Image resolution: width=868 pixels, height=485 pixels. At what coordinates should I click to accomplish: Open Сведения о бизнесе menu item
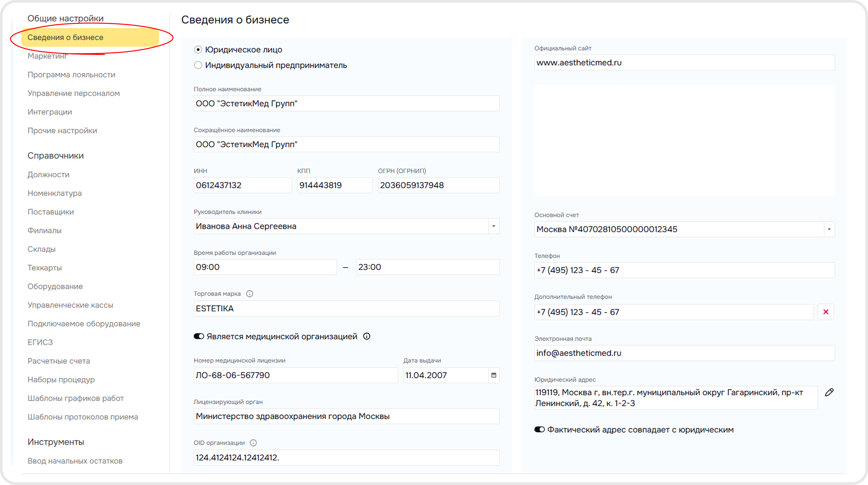[90, 37]
